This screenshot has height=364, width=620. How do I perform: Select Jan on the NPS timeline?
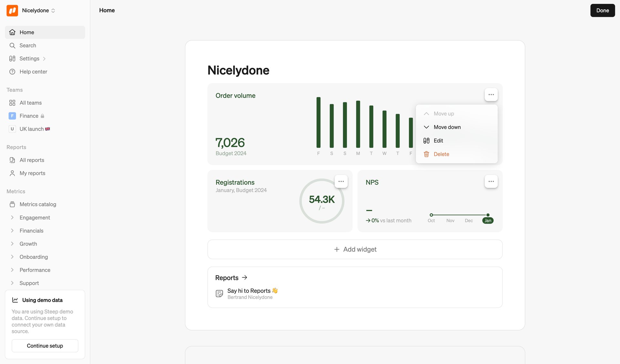(488, 220)
